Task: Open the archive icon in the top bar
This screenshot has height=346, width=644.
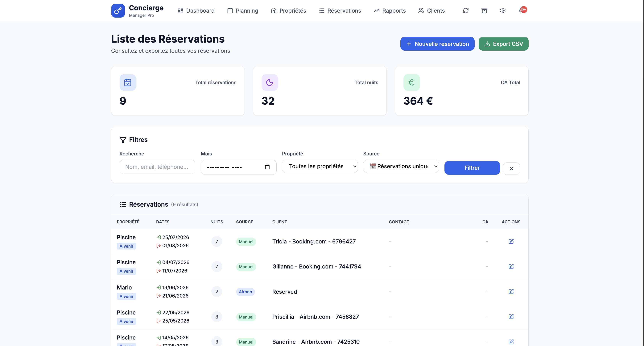Action: [x=484, y=11]
